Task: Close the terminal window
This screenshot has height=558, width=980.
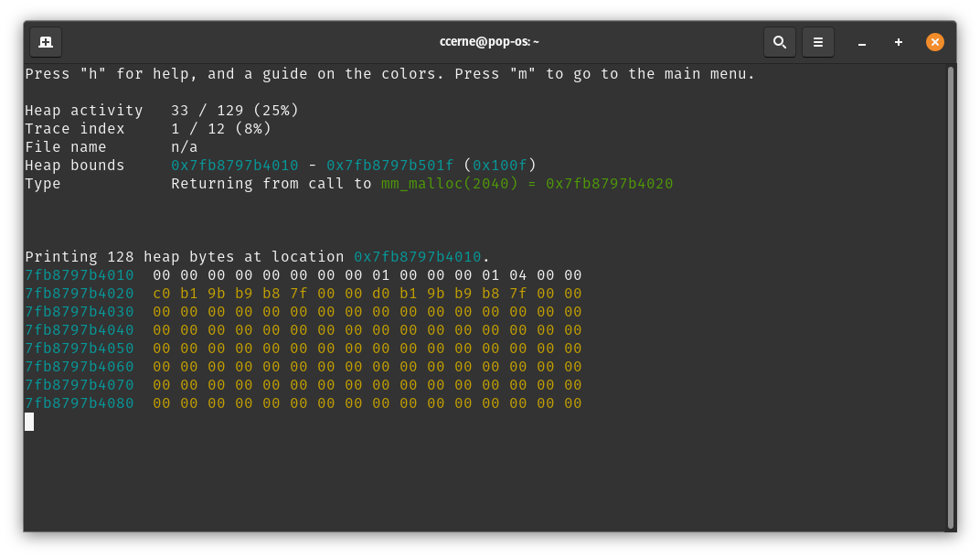Action: click(x=935, y=42)
